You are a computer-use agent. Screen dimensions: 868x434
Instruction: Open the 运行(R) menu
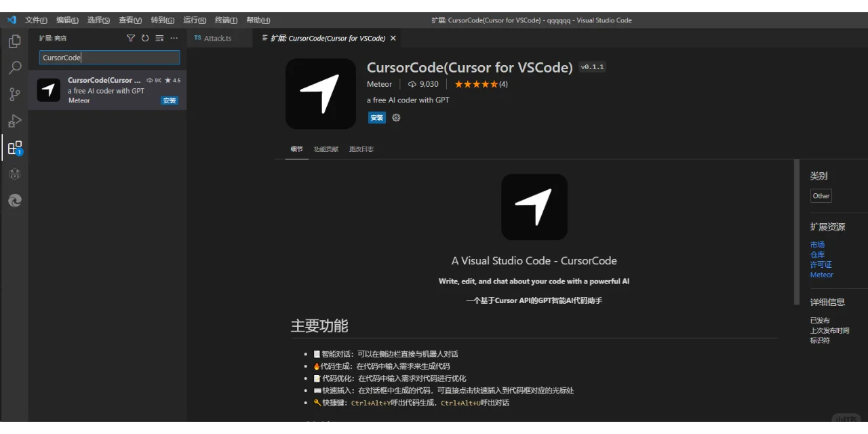[195, 20]
